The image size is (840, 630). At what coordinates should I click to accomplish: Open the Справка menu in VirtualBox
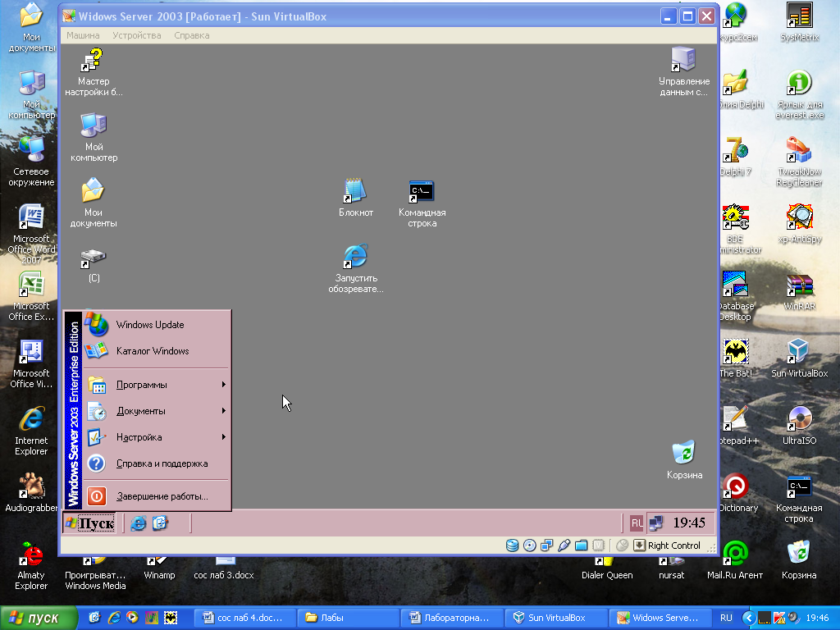(x=192, y=35)
